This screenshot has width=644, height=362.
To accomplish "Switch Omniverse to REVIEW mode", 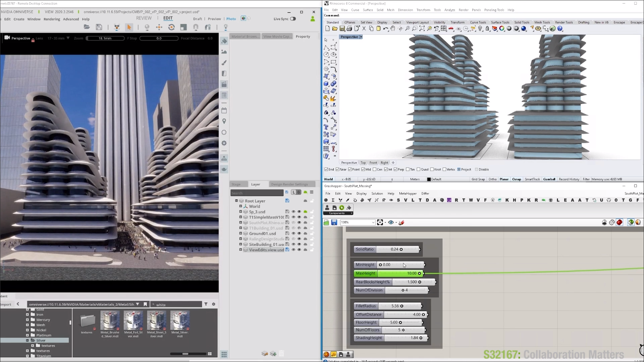I will click(x=144, y=18).
